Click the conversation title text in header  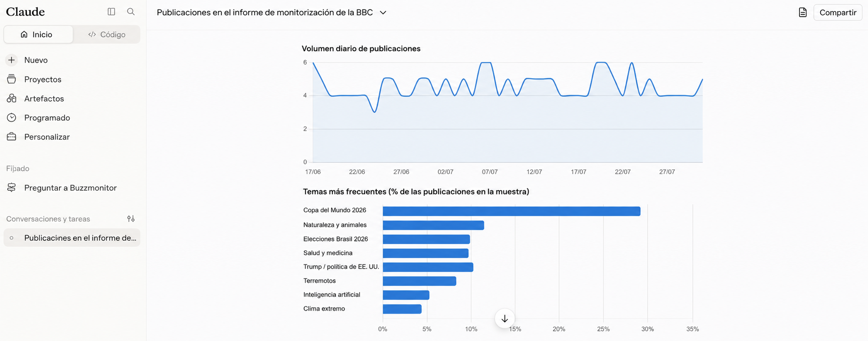(x=265, y=13)
